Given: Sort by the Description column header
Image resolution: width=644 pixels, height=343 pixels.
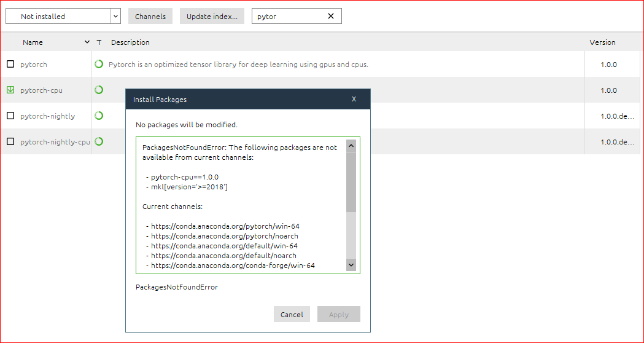Looking at the screenshot, I should coord(130,42).
